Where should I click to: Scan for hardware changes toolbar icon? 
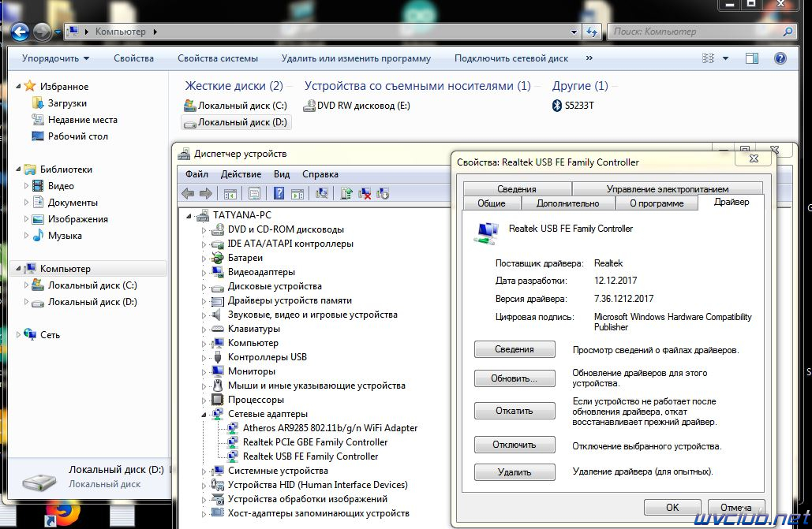click(322, 194)
